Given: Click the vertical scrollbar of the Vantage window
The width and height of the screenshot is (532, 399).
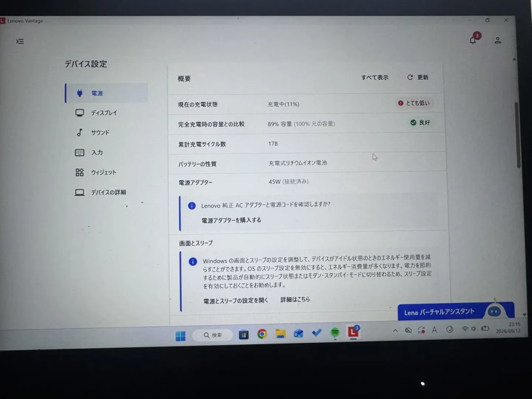Looking at the screenshot, I should click(518, 134).
